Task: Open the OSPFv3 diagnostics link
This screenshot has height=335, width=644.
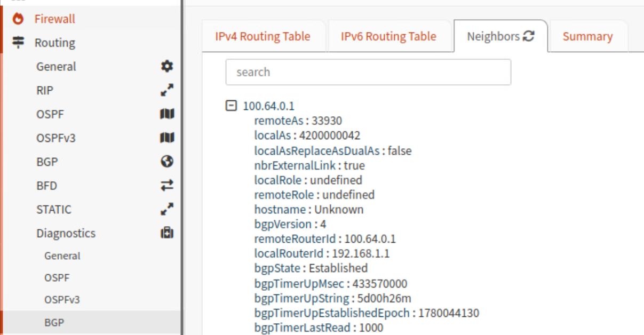Action: pyautogui.click(x=62, y=300)
